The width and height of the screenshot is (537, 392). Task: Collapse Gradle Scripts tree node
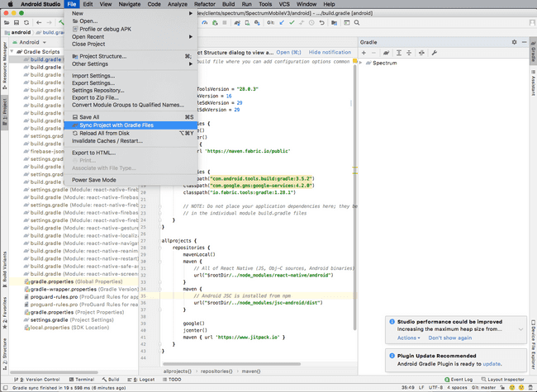pyautogui.click(x=12, y=52)
